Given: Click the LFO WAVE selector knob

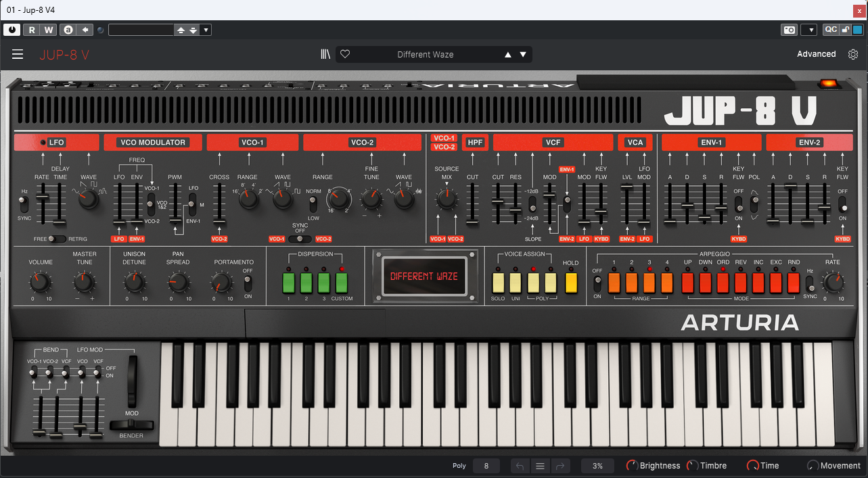Looking at the screenshot, I should click(x=89, y=199).
